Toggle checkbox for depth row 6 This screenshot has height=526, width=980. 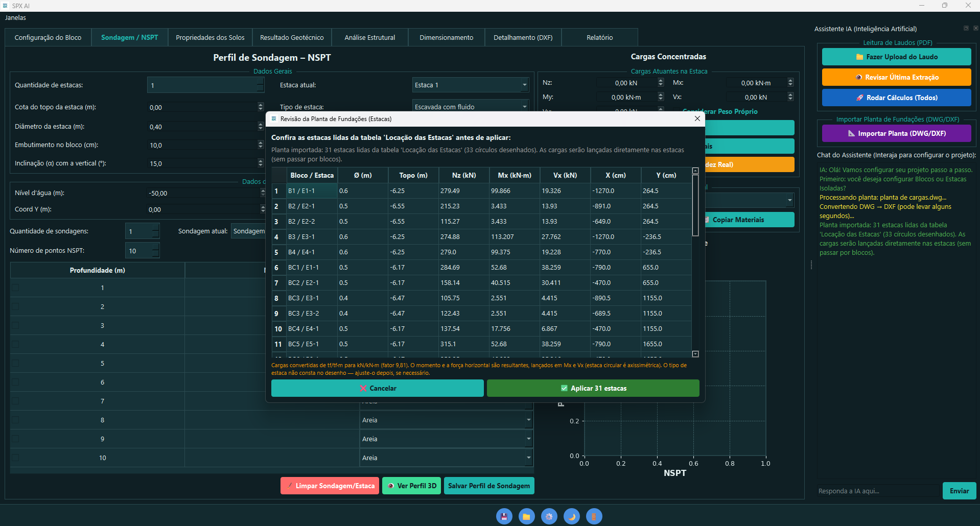15,382
